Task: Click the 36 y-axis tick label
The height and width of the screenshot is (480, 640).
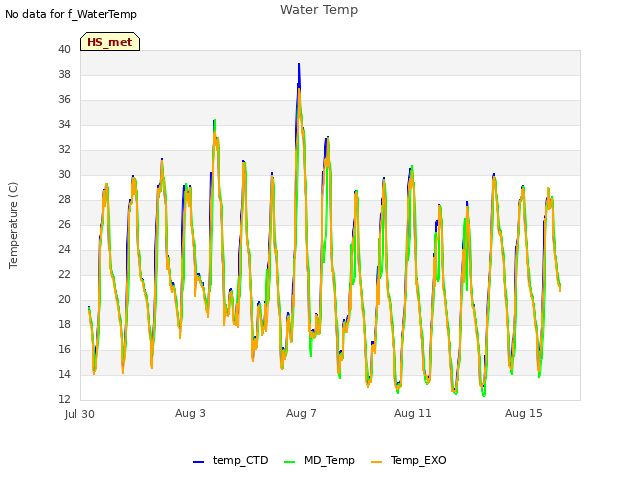Action: tap(64, 100)
